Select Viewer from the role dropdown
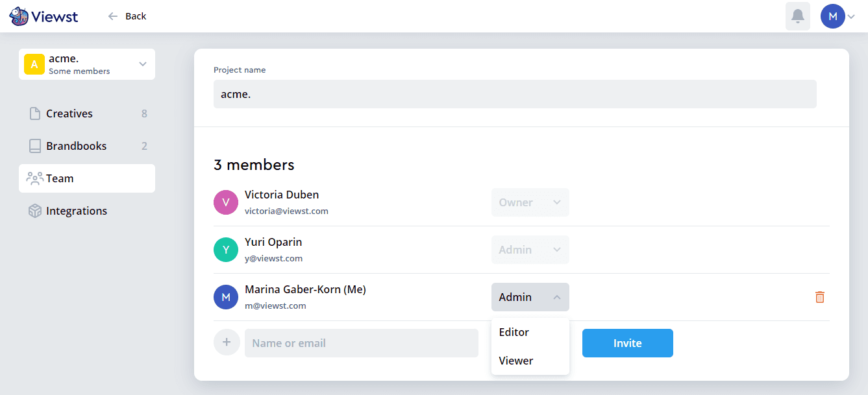868x395 pixels. coord(515,360)
